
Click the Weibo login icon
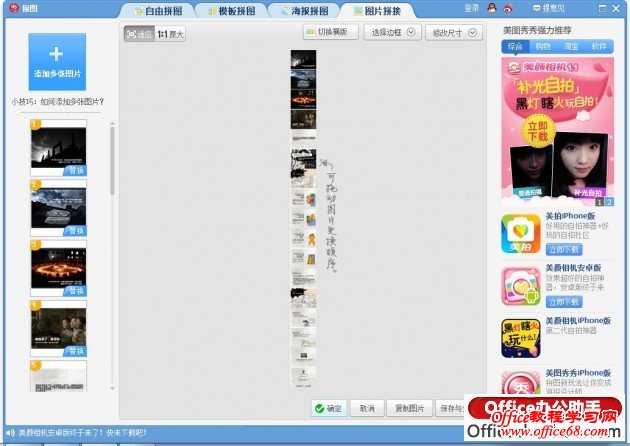coord(508,8)
